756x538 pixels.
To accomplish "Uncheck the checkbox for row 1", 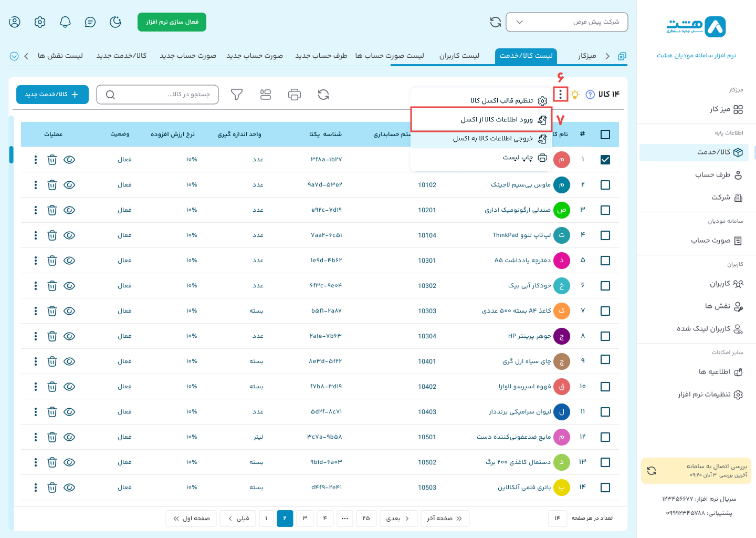I will pyautogui.click(x=605, y=160).
